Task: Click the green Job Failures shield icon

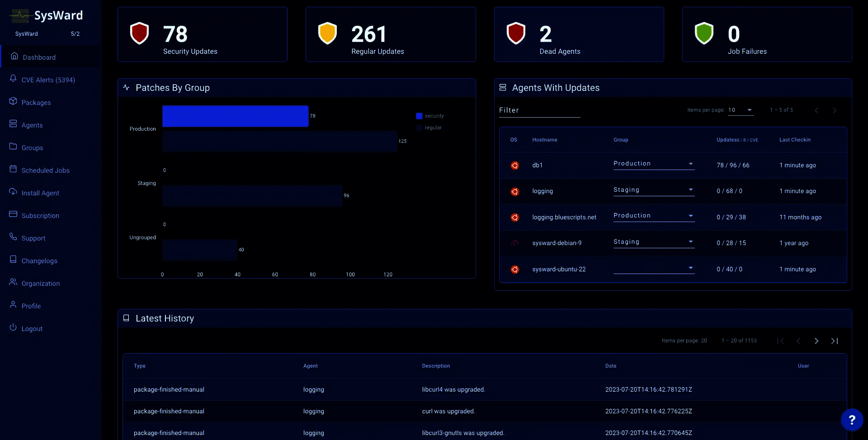Action: pos(703,33)
